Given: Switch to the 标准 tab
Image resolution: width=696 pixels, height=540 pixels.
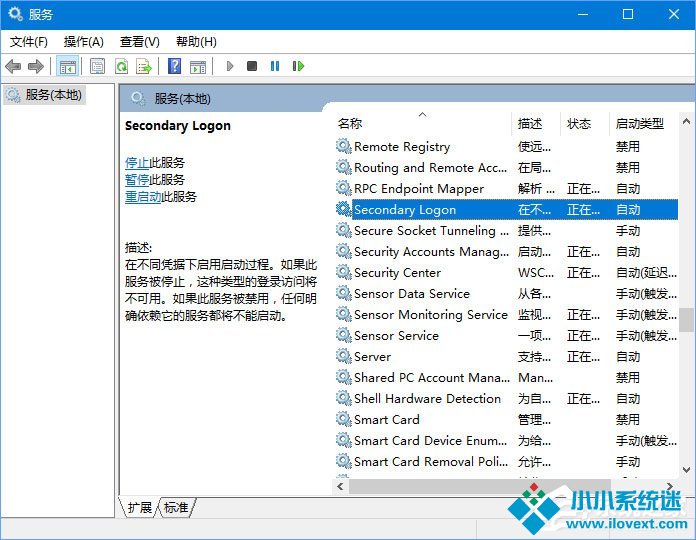Looking at the screenshot, I should (x=176, y=507).
